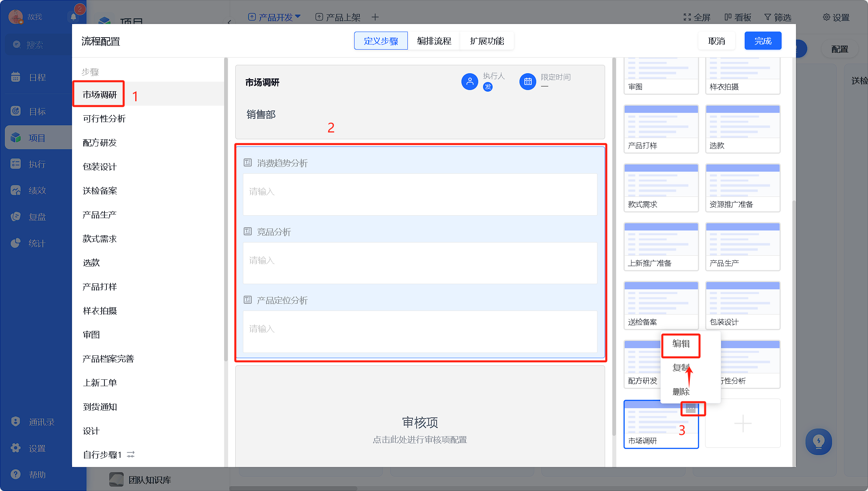Select the 产品档案完善 step
Screen dimensions: 868x491
pos(148,359)
